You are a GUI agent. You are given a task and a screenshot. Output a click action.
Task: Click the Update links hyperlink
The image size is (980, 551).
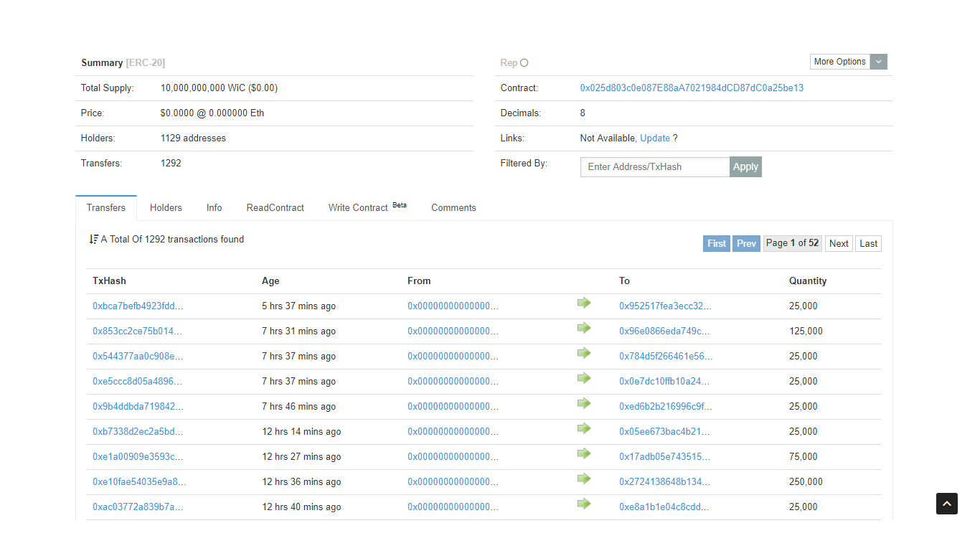[655, 138]
